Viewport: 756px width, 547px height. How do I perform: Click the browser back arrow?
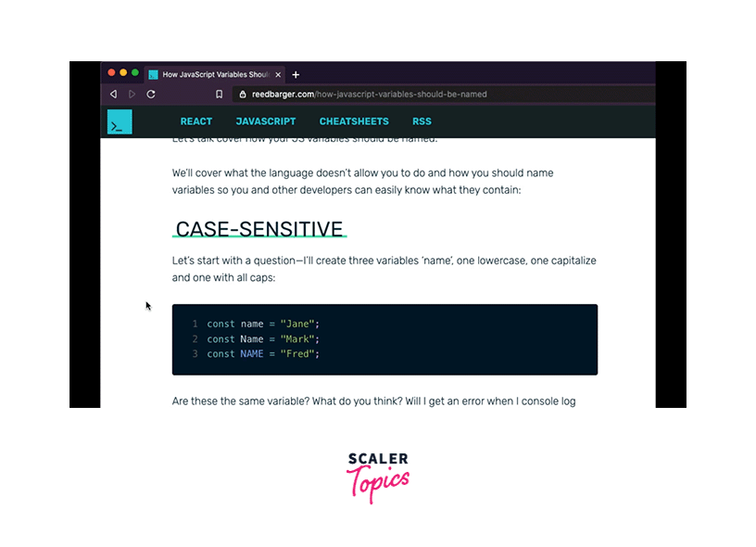[x=113, y=95]
